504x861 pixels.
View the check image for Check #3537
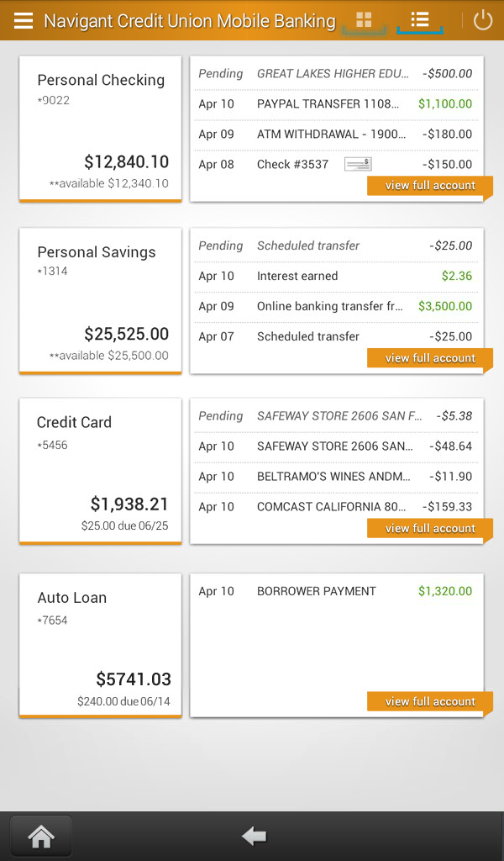(x=357, y=163)
